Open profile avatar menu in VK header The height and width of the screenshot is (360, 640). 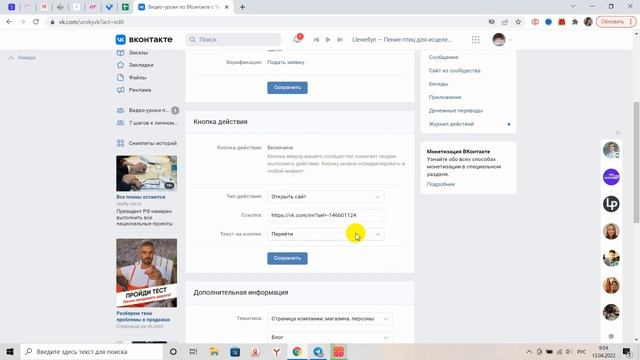pyautogui.click(x=502, y=40)
